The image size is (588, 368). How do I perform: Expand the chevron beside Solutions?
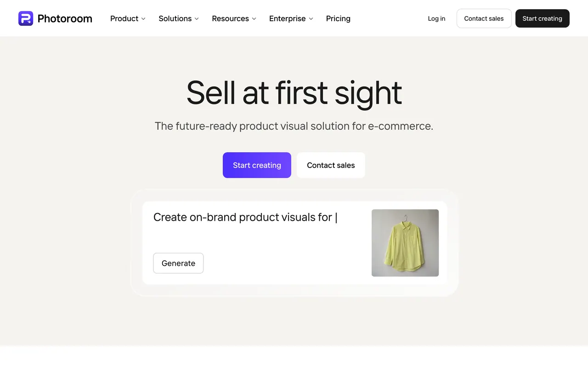197,19
